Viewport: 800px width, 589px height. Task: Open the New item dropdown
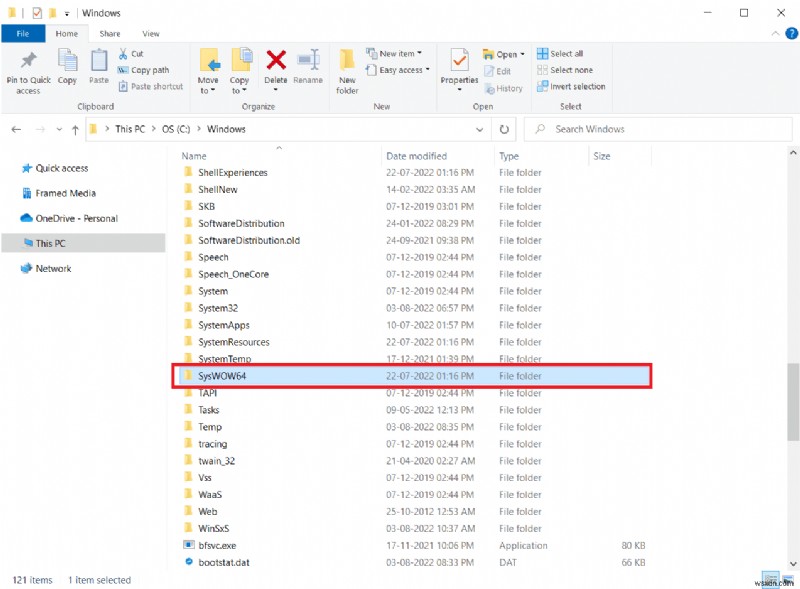click(x=394, y=53)
